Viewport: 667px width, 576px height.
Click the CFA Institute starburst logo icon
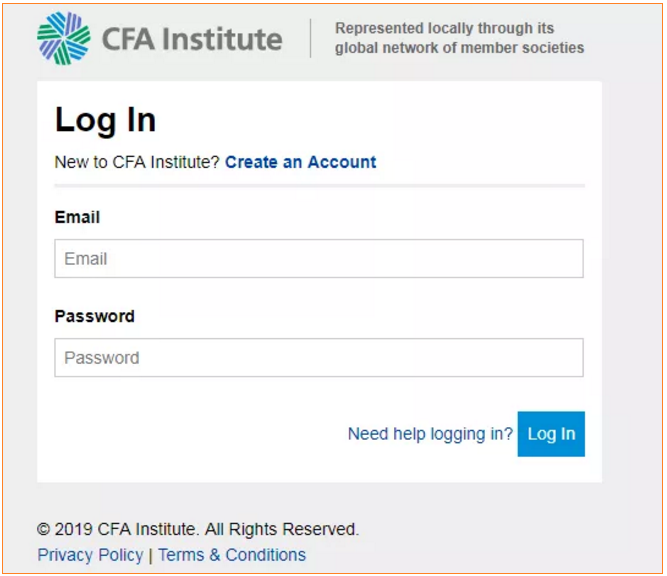(63, 38)
